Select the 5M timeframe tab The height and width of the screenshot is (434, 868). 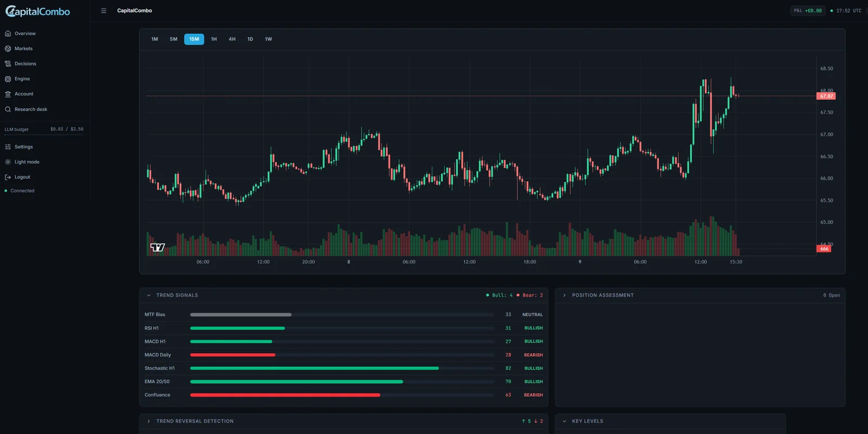(x=174, y=39)
